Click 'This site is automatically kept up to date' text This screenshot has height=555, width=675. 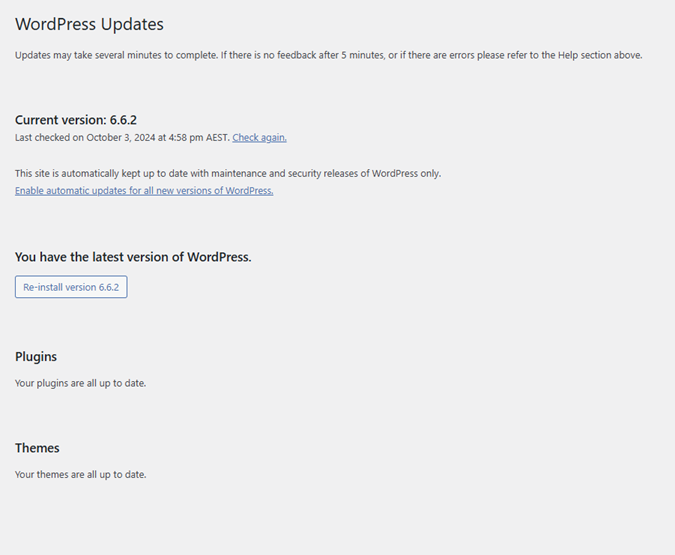(x=228, y=174)
